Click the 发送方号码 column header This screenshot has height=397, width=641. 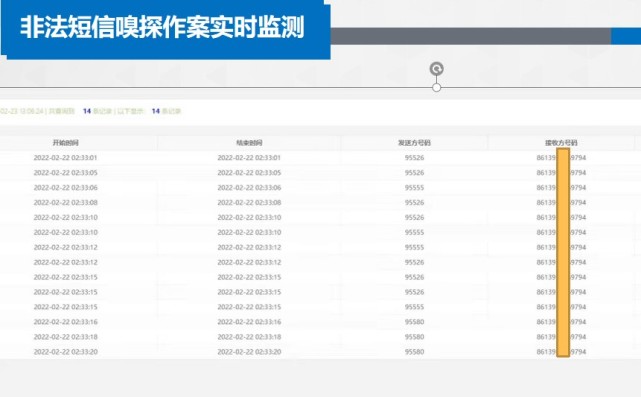[414, 143]
